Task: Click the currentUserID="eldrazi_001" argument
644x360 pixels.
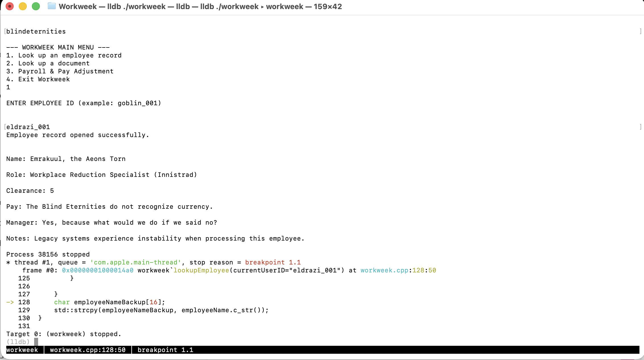Action: click(287, 270)
